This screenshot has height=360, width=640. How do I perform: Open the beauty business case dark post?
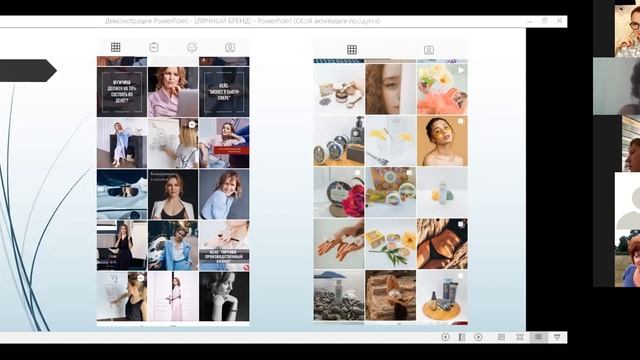tap(224, 92)
